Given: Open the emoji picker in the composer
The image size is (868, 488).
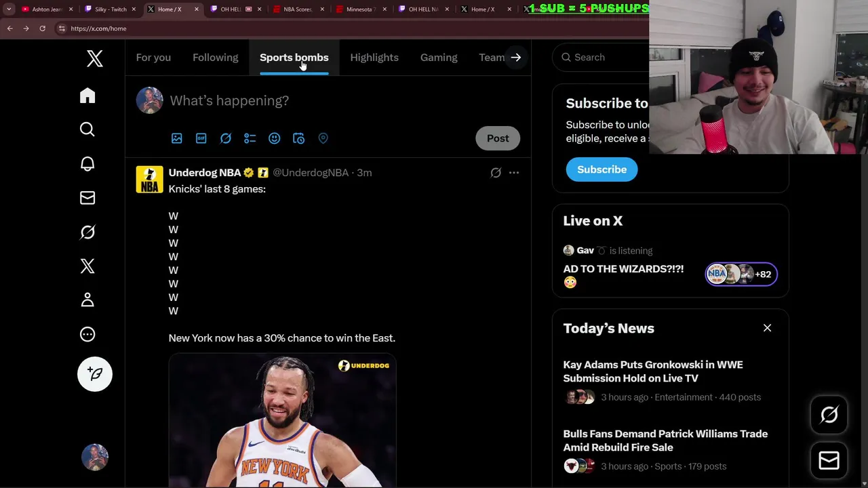Looking at the screenshot, I should (275, 138).
